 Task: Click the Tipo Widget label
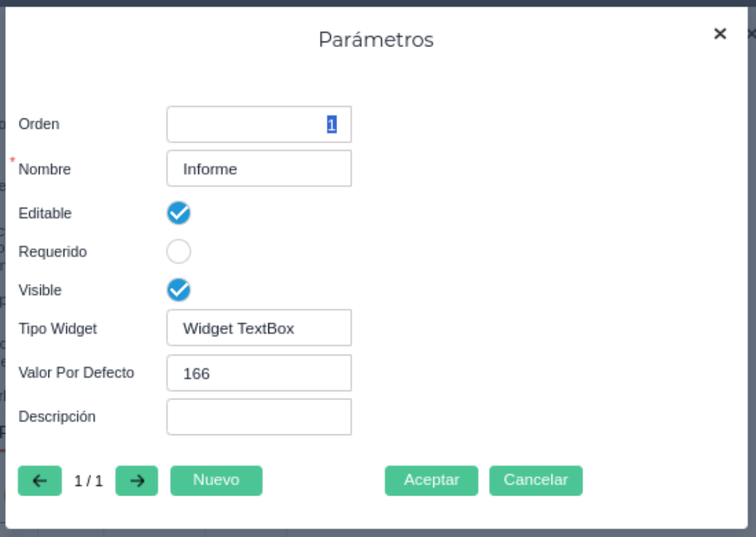57,329
